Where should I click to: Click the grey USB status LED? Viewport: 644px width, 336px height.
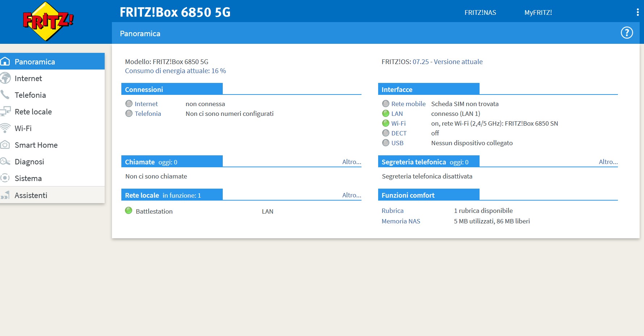coord(386,143)
